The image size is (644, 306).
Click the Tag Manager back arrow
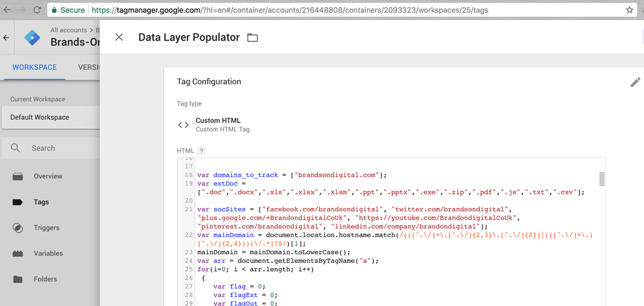(x=6, y=37)
